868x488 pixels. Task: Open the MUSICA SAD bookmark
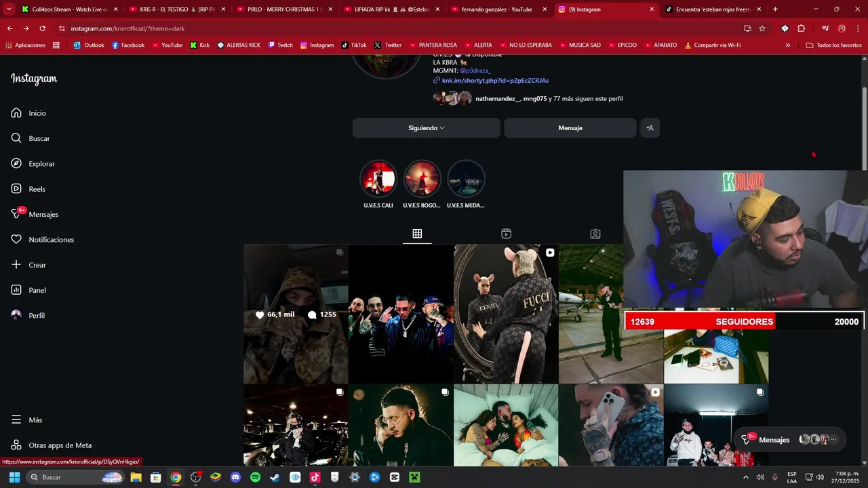pos(580,45)
